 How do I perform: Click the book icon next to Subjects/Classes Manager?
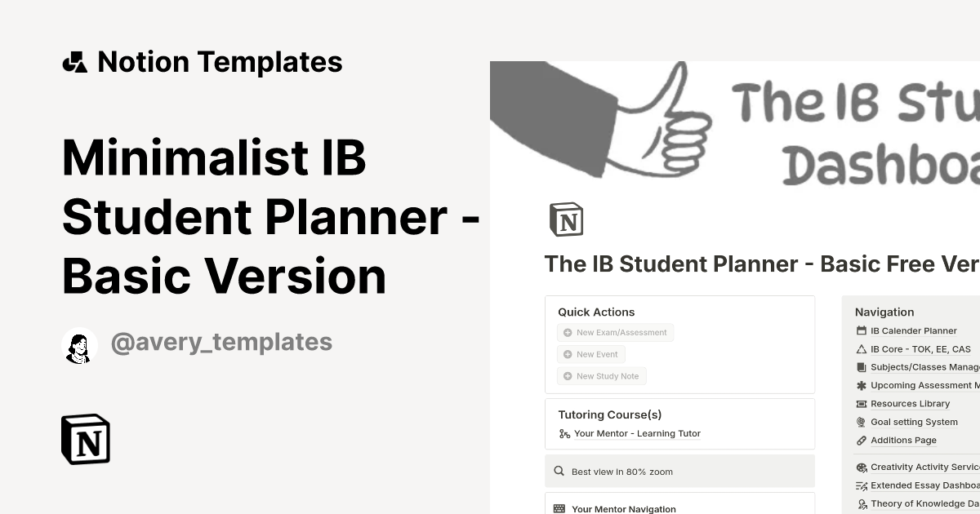click(861, 367)
